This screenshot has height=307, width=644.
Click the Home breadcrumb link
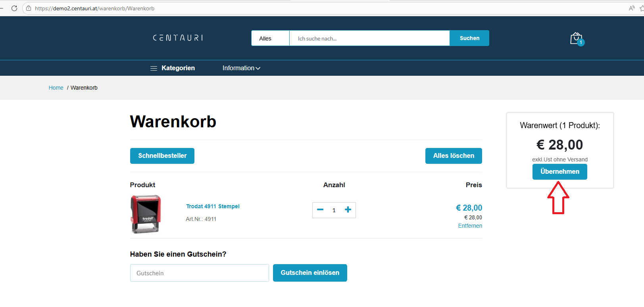click(56, 88)
